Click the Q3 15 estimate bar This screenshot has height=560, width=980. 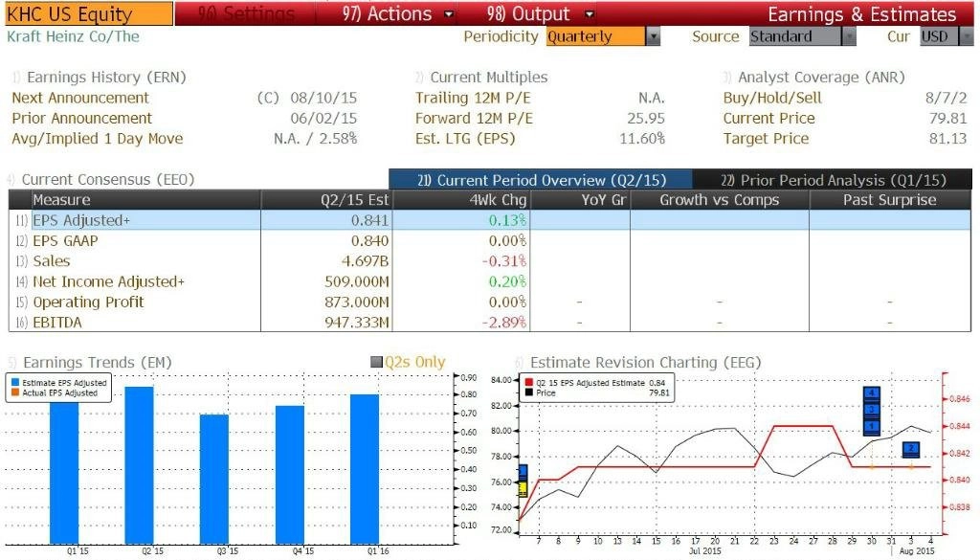[x=214, y=479]
